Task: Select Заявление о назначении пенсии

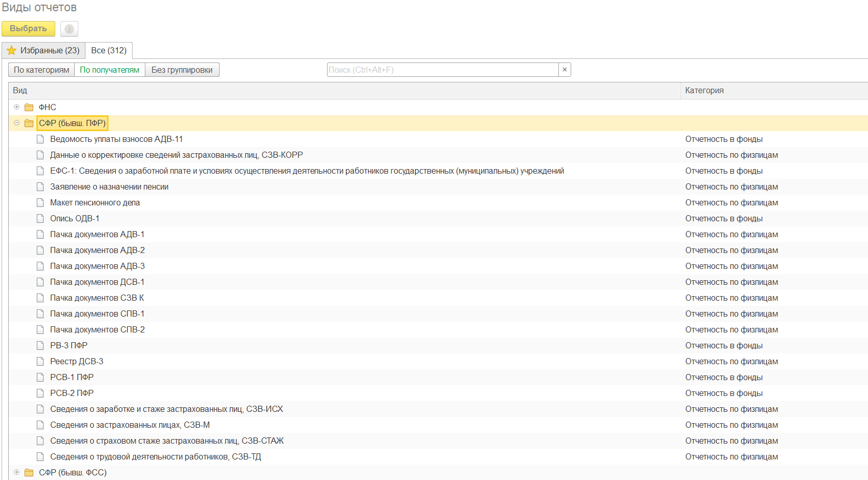Action: (x=110, y=186)
